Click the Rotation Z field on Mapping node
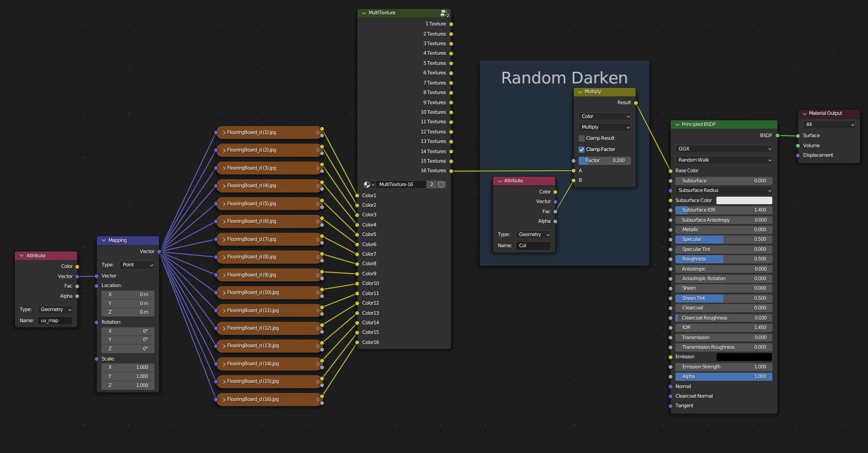 128,349
